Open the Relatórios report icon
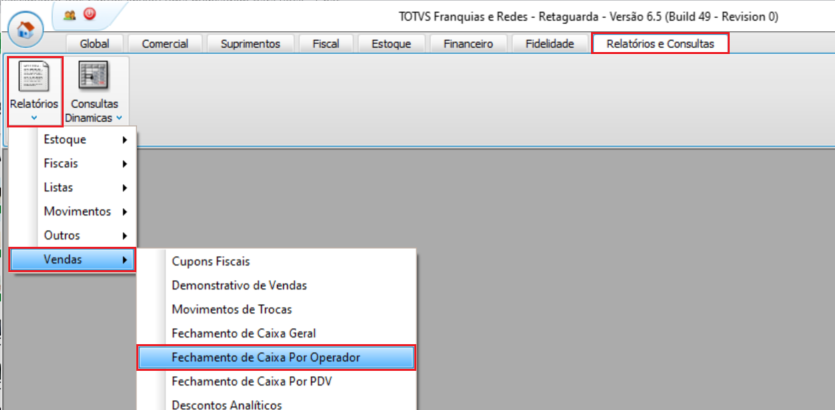Viewport: 835px width, 410px height. tap(34, 76)
